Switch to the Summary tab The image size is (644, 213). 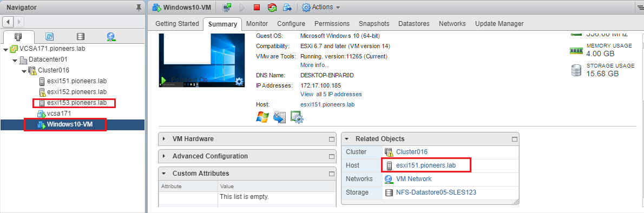(222, 24)
